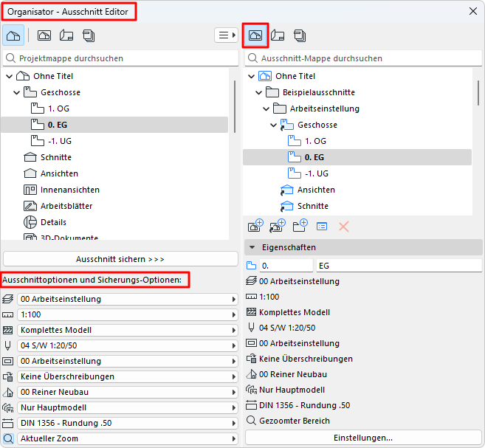This screenshot has width=485, height=448.
Task: Click 00 Reiner Neubau in properties list
Action: point(293,374)
